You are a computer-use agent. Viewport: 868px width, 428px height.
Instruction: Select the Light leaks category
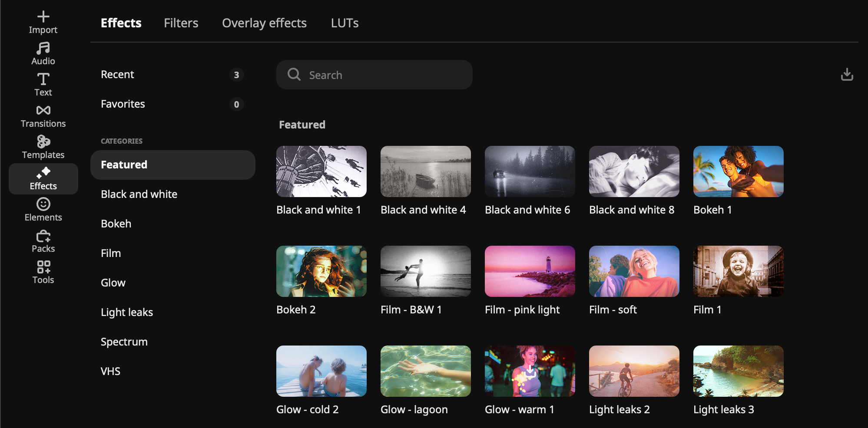(173, 313)
